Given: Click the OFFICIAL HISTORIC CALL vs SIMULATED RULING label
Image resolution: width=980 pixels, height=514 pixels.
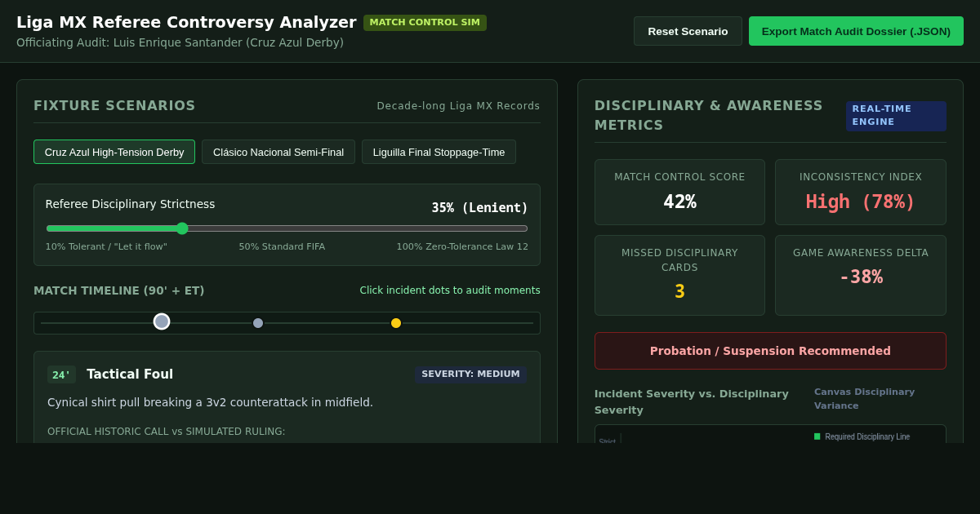Looking at the screenshot, I should (x=167, y=432).
